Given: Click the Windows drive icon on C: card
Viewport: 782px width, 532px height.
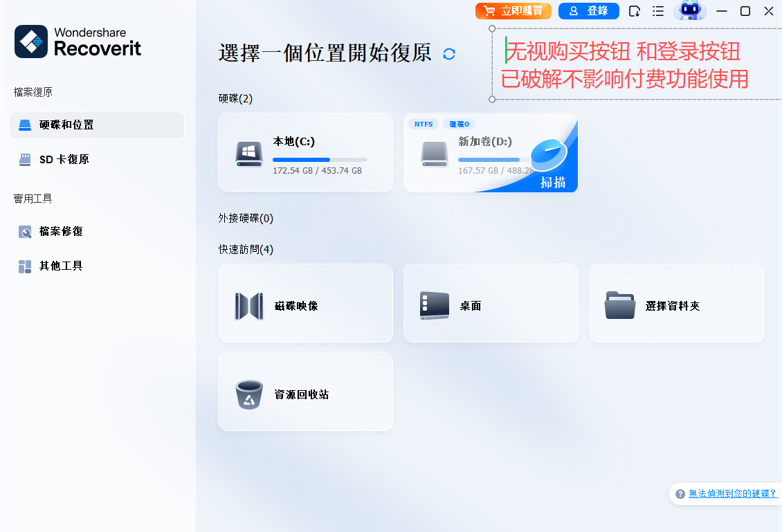Looking at the screenshot, I should (x=249, y=154).
